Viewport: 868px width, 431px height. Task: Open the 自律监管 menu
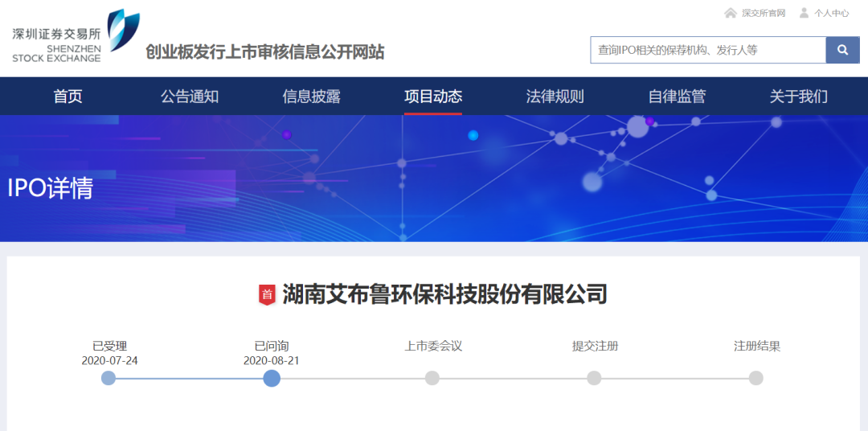tap(677, 96)
